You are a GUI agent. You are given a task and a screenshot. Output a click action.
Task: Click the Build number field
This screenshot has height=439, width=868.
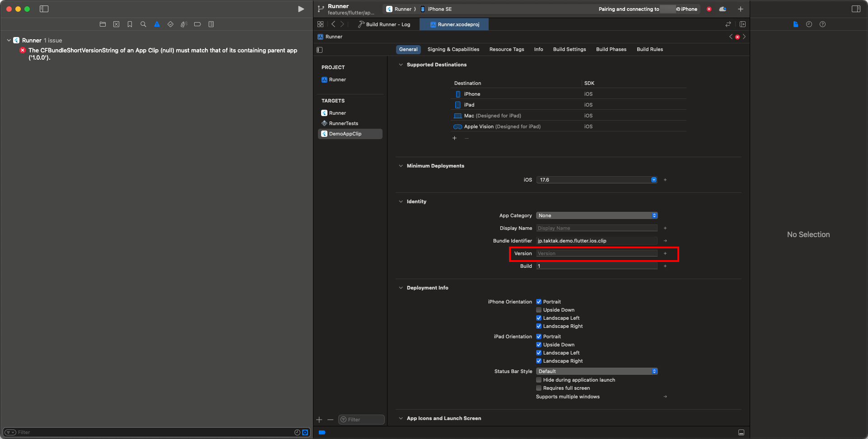click(x=597, y=266)
